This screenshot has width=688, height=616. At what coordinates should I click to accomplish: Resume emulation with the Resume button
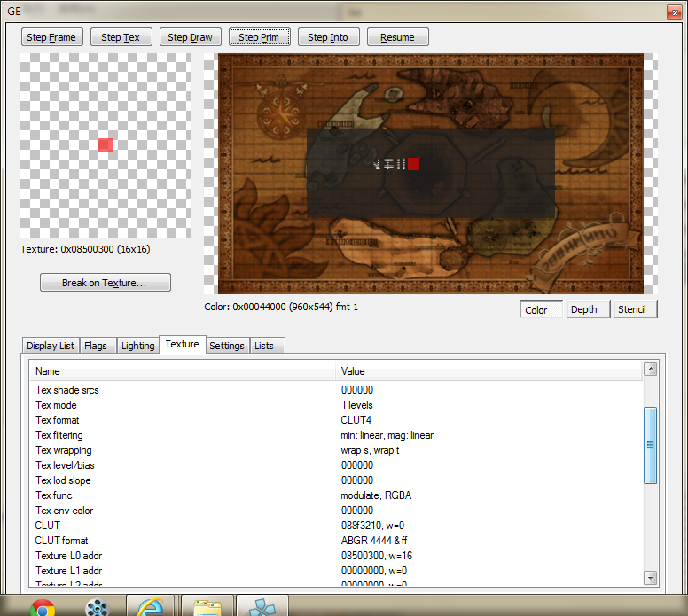coord(397,37)
